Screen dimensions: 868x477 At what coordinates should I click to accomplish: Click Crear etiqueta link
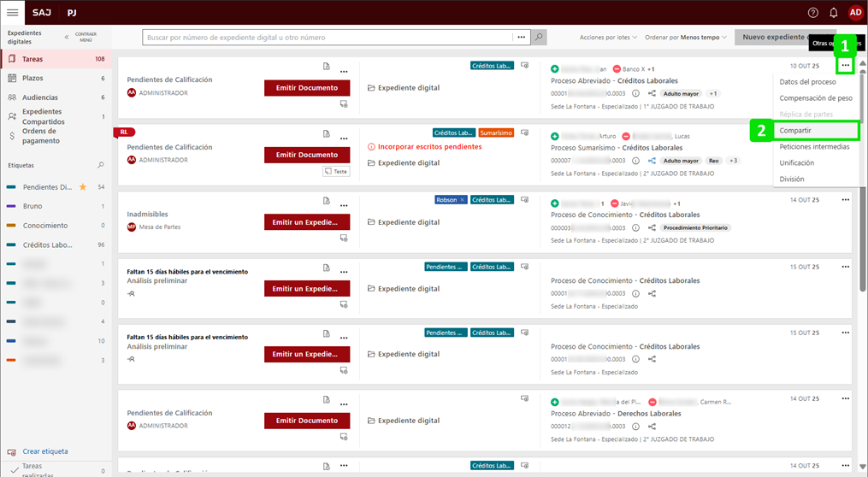(x=45, y=451)
